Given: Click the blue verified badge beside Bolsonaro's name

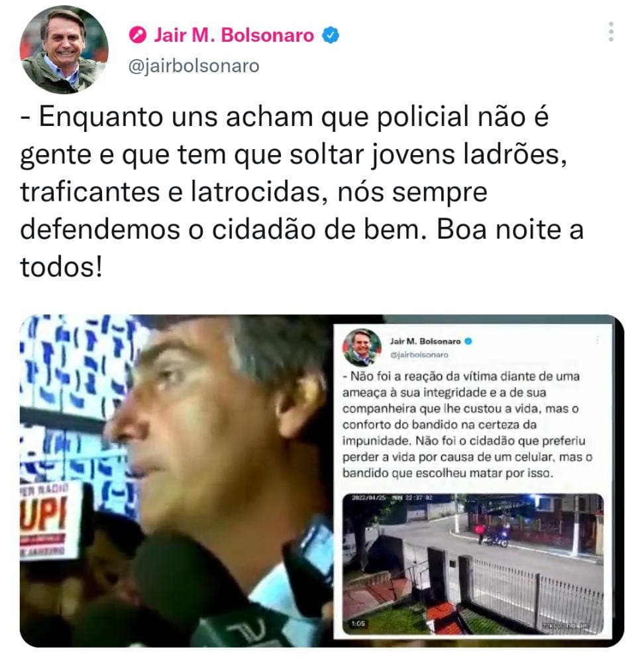Looking at the screenshot, I should [331, 35].
